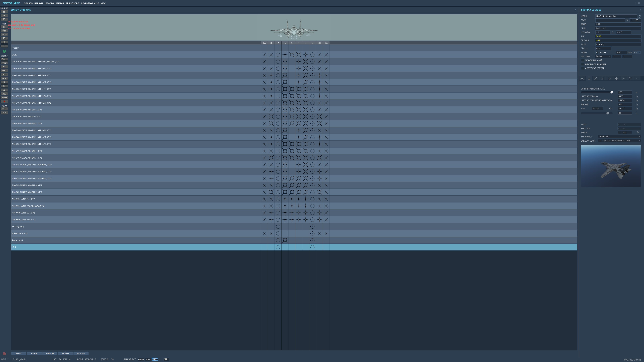Check the Hidden on planner box

582,65
